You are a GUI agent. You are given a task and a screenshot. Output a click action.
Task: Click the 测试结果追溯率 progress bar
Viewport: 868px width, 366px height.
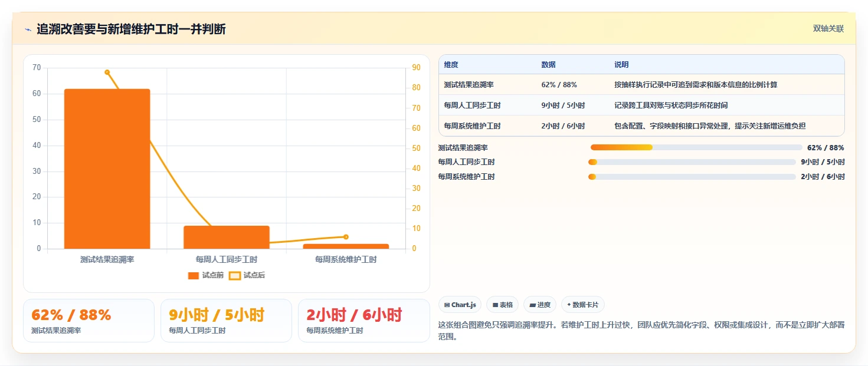tap(696, 147)
